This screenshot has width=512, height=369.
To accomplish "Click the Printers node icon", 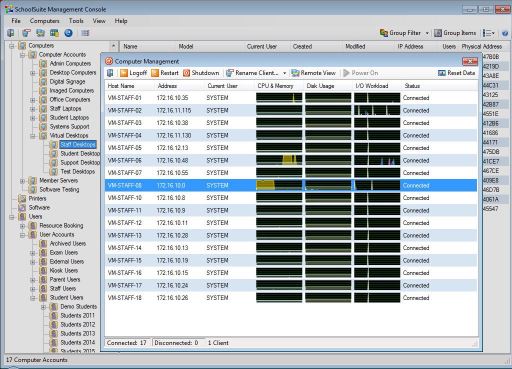I will tap(22, 198).
